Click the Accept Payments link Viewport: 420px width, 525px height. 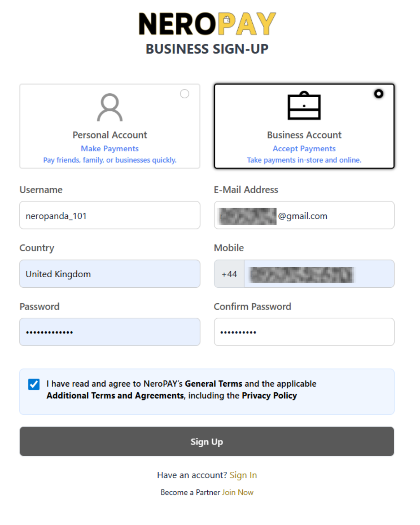304,148
